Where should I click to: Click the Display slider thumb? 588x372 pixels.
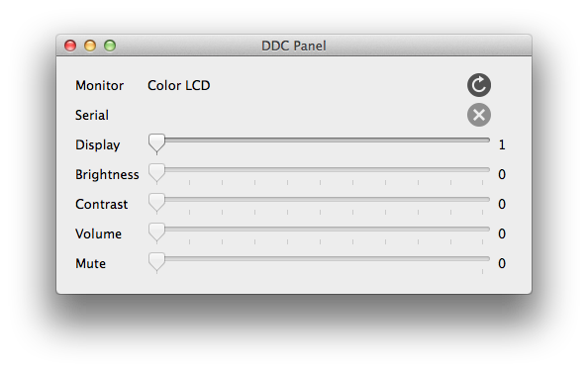coord(156,143)
